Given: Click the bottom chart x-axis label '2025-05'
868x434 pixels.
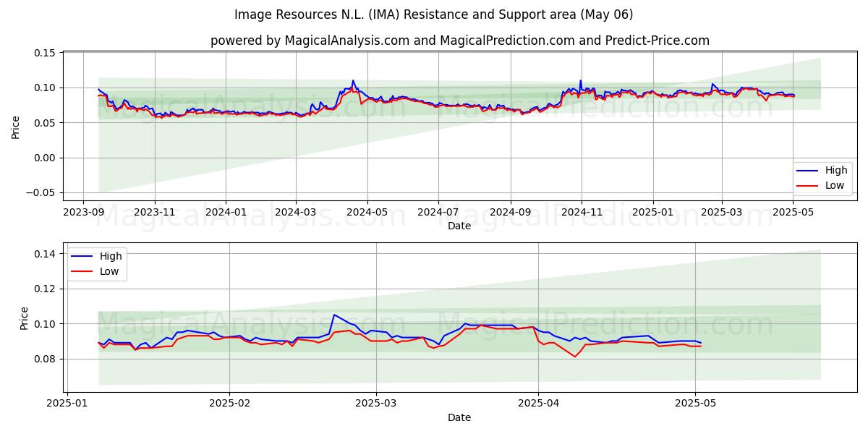Looking at the screenshot, I should [x=695, y=404].
